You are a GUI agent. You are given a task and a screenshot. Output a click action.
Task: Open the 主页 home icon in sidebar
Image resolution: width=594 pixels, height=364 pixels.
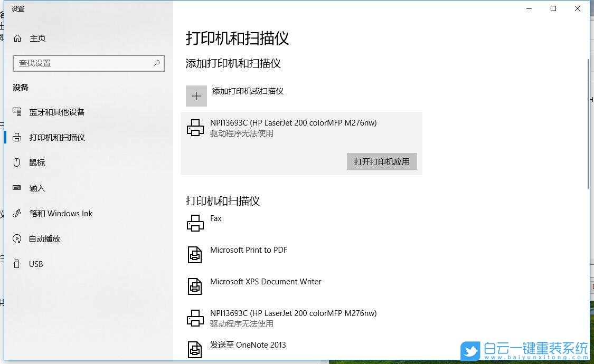pos(18,38)
